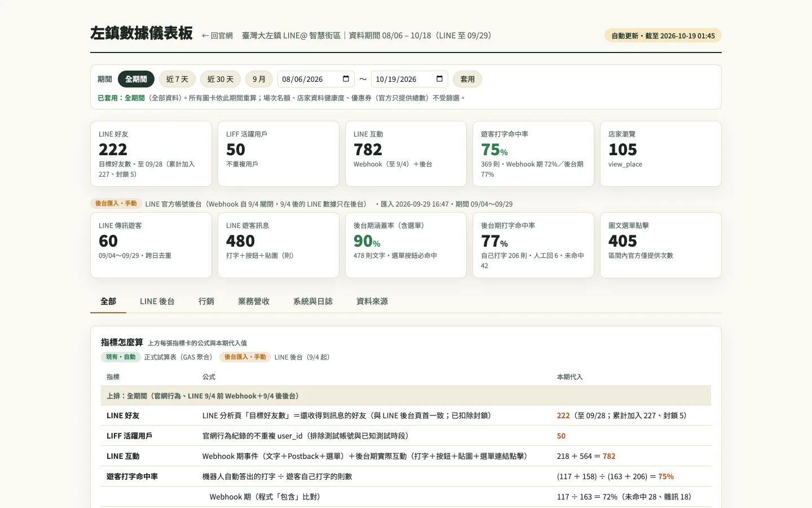Click the LINE 互動 card value 782
The image size is (812, 508).
tap(368, 150)
